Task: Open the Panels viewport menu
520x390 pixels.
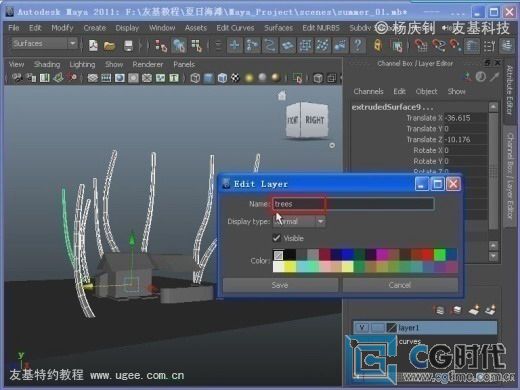Action: point(184,64)
